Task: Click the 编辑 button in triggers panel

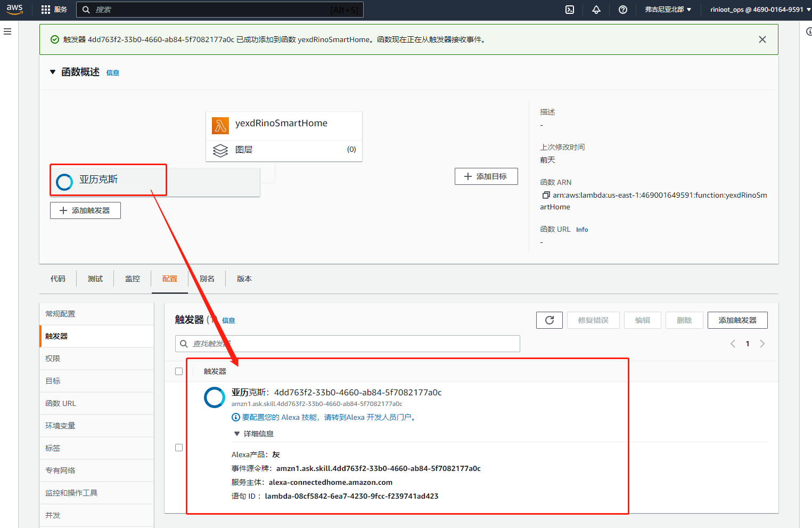Action: 643,320
